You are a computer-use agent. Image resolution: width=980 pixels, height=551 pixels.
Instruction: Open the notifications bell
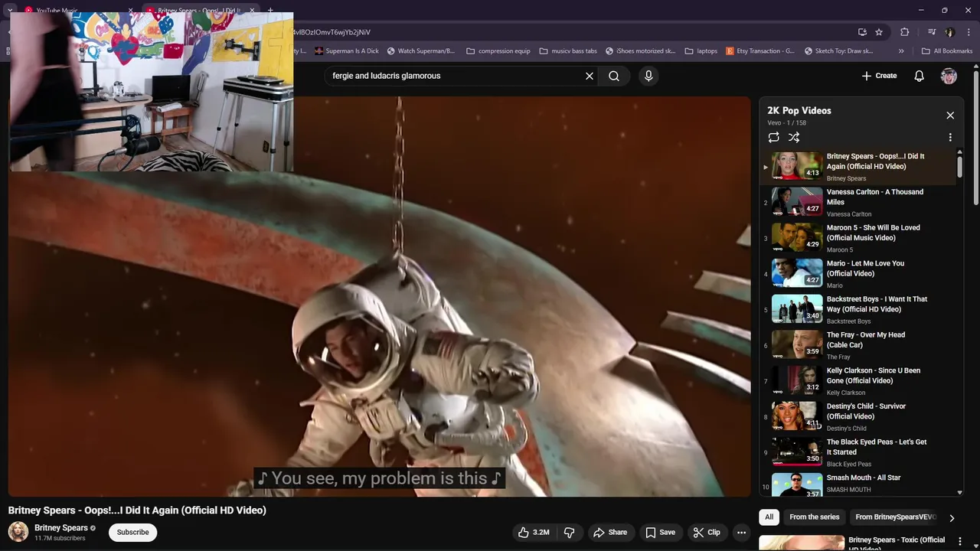point(920,76)
